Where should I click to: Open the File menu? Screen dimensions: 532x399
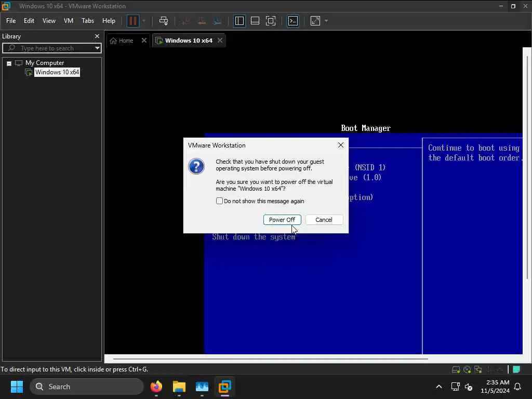coord(11,21)
